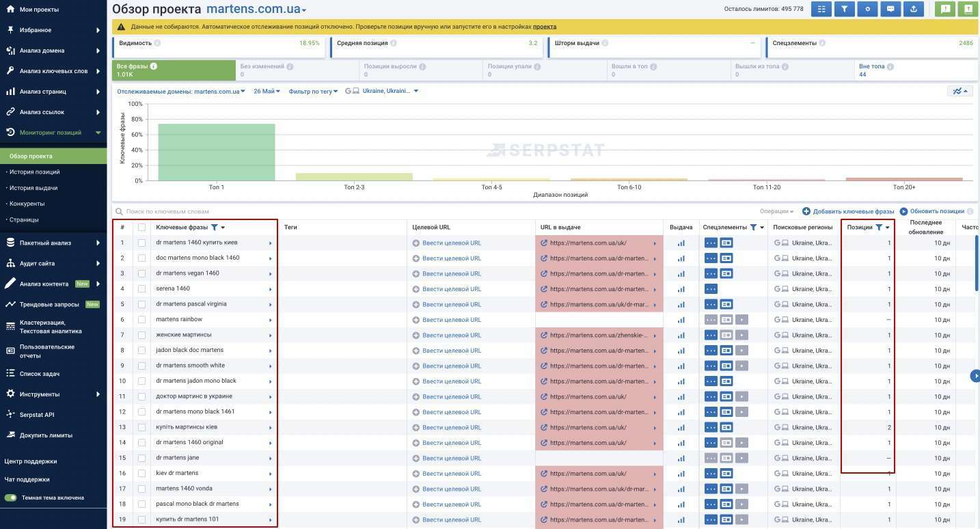Open the 26 Май date dropdown

pyautogui.click(x=267, y=92)
